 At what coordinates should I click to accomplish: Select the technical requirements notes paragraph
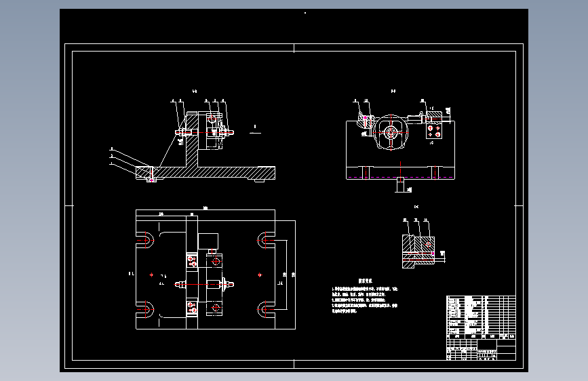pos(364,300)
